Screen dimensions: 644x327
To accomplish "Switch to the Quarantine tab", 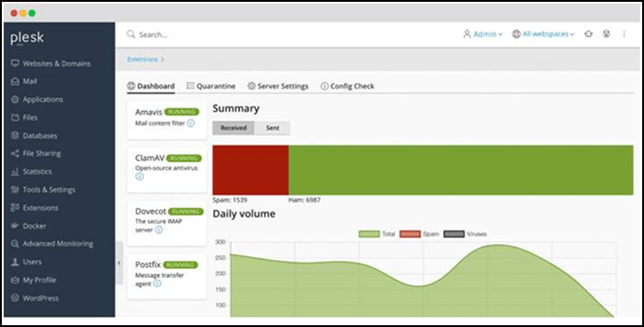I will [x=211, y=86].
